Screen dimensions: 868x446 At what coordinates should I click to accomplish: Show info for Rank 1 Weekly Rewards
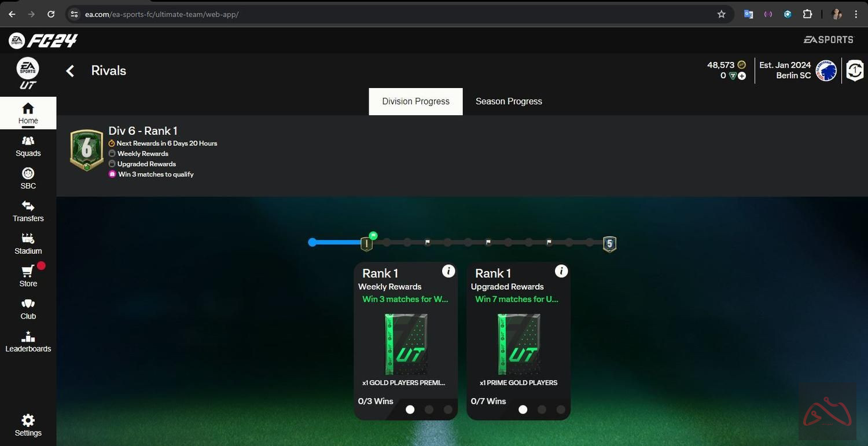[x=448, y=270]
